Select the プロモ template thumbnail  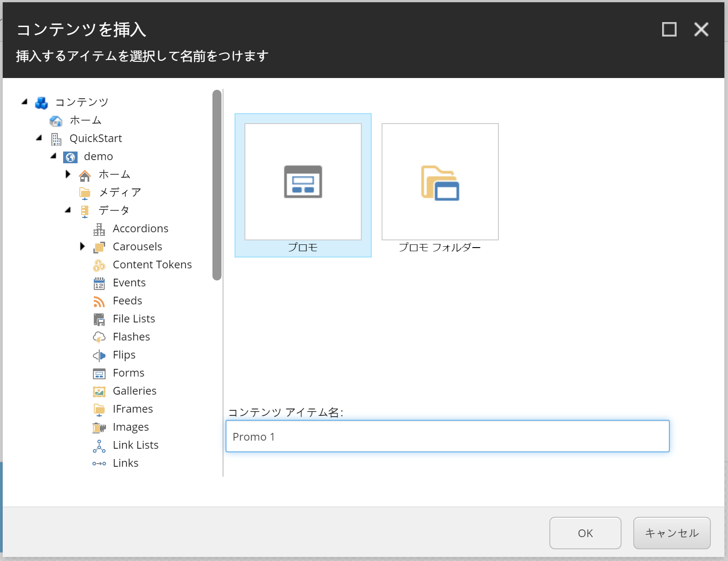303,182
